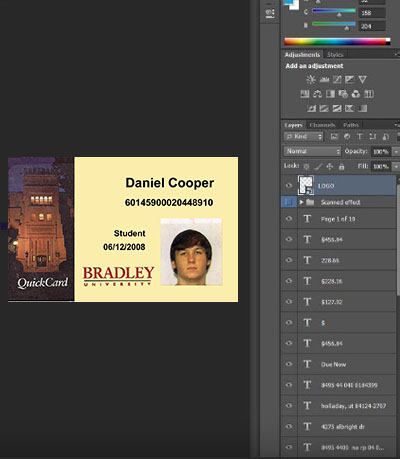Filter layers by adjustment layers
This screenshot has height=459, width=400.
pyautogui.click(x=347, y=136)
